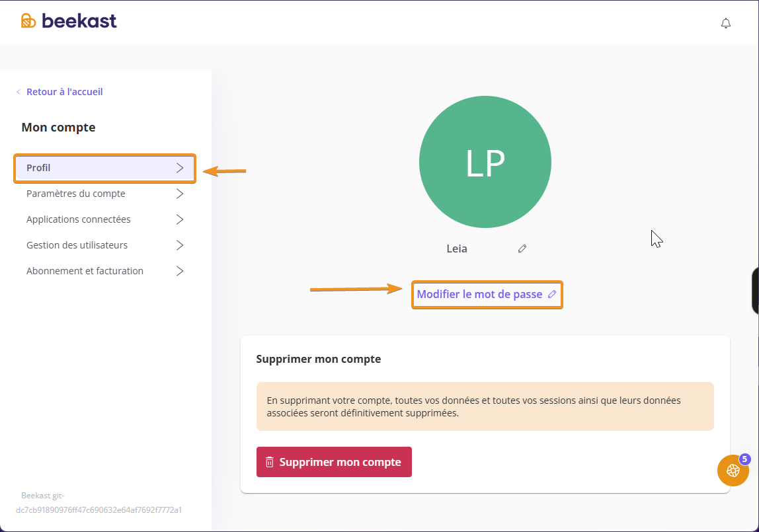759x532 pixels.
Task: Click the trash icon on delete button
Action: (270, 462)
